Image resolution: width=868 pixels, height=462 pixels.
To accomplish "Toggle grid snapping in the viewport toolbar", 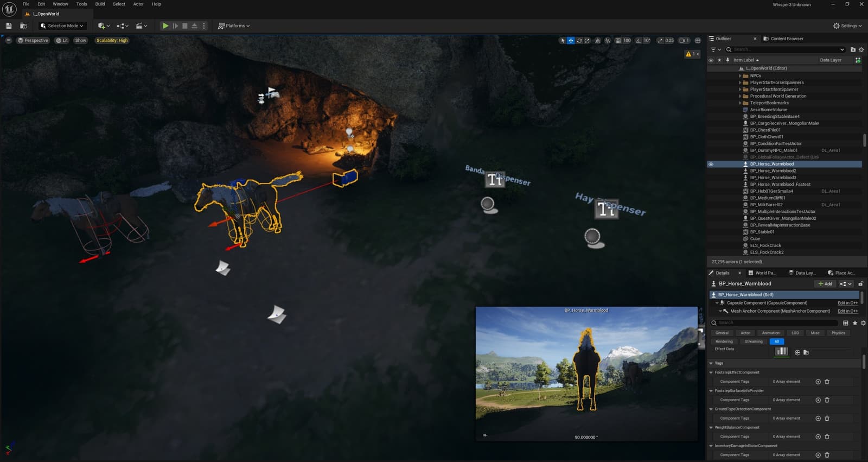I will (x=618, y=40).
